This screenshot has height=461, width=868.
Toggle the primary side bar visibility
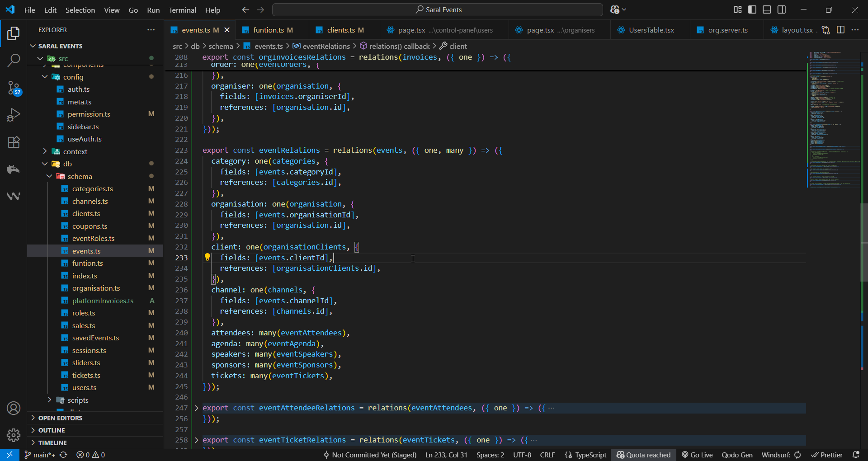752,9
